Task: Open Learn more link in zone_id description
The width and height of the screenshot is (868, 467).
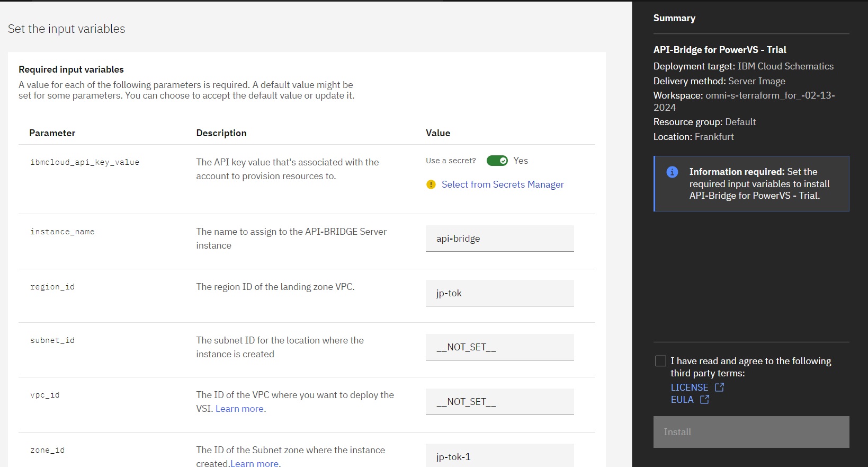Action: (255, 463)
